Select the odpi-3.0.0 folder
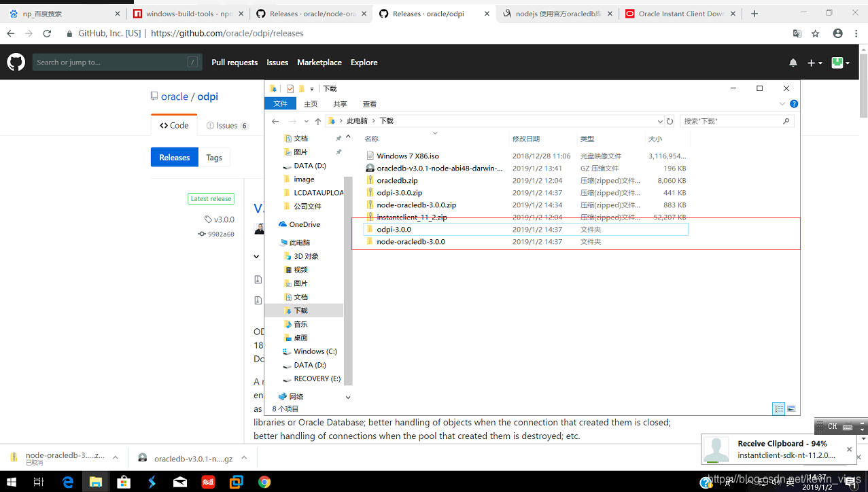The image size is (868, 492). pyautogui.click(x=527, y=230)
